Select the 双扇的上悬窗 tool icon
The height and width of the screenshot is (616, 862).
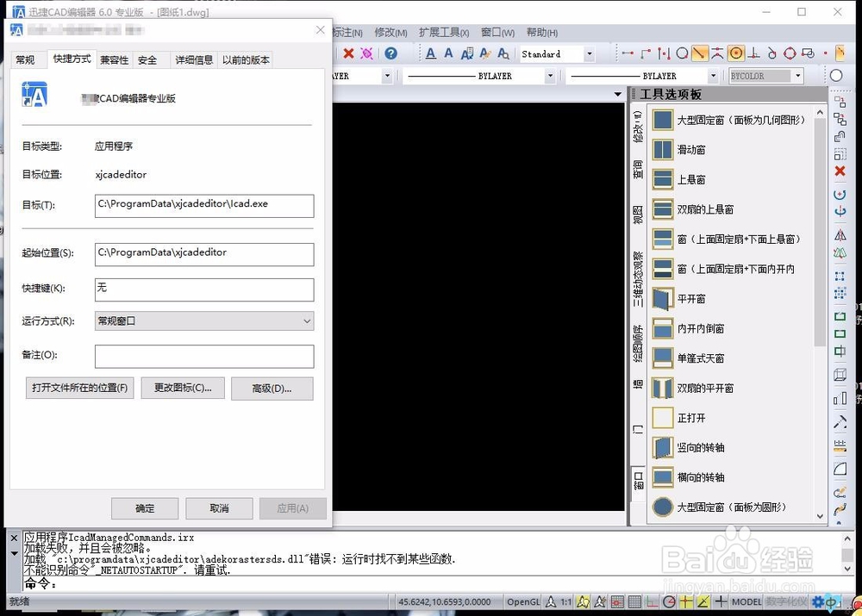click(x=662, y=209)
